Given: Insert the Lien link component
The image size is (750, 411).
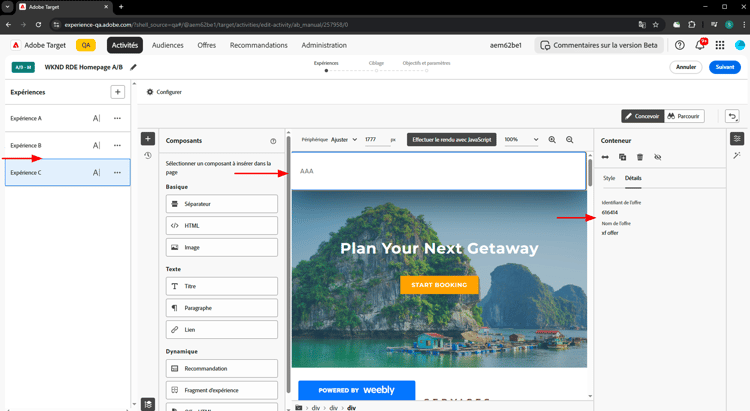Looking at the screenshot, I should click(x=222, y=330).
